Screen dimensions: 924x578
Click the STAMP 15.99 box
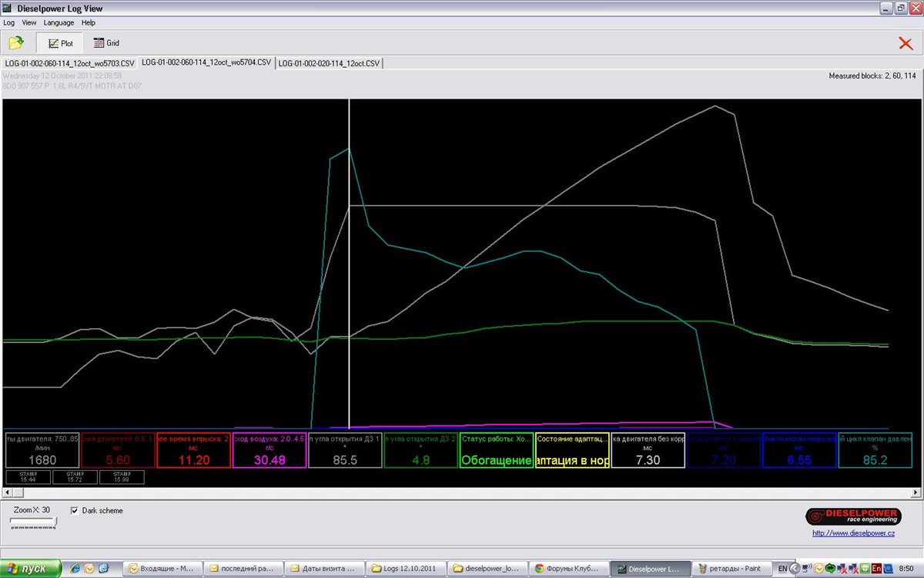tap(122, 477)
